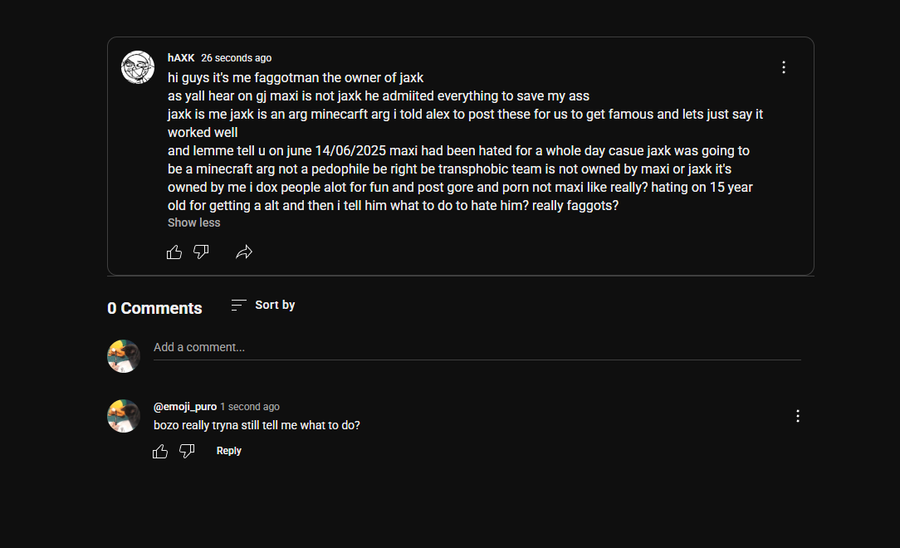The width and height of the screenshot is (900, 548).
Task: Collapse the post with Show less
Action: [193, 223]
